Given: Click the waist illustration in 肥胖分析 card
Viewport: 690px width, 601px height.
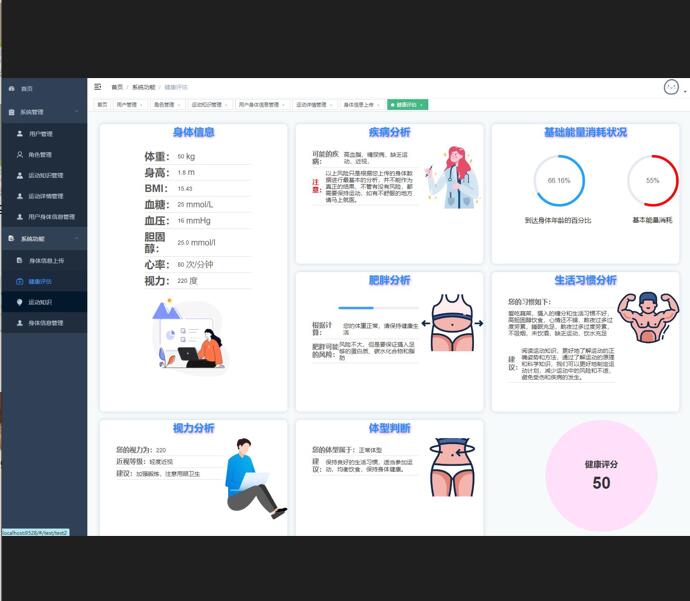Looking at the screenshot, I should [x=452, y=322].
